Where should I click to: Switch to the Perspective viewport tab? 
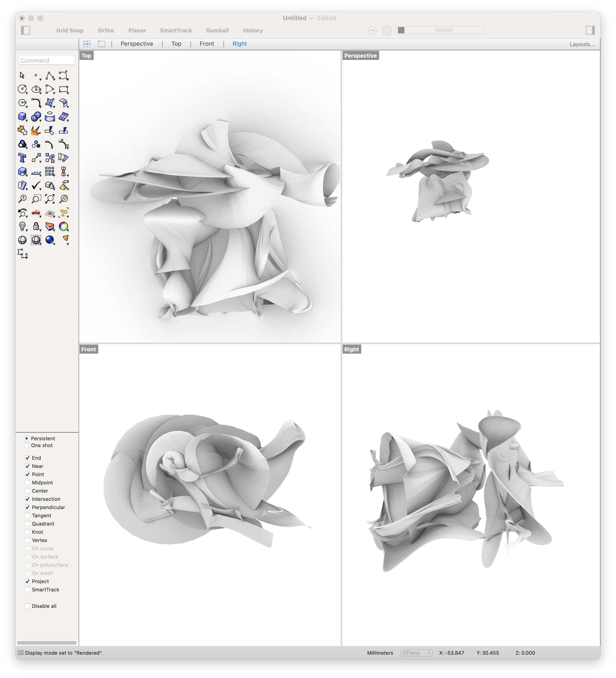click(135, 44)
